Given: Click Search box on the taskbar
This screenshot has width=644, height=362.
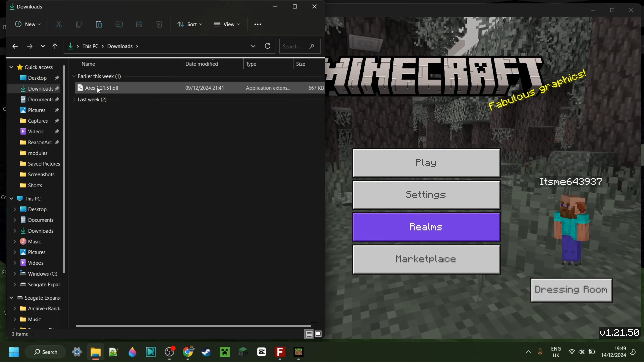Looking at the screenshot, I should (46, 352).
